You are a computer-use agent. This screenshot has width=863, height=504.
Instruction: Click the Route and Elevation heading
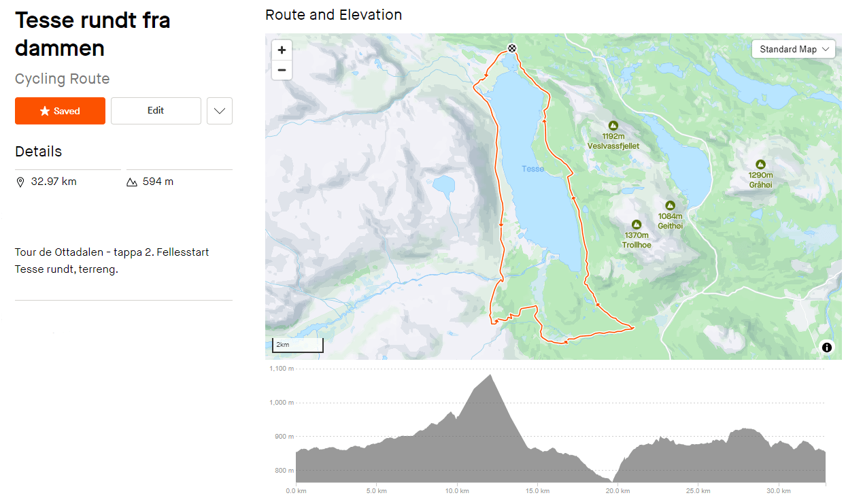[333, 15]
